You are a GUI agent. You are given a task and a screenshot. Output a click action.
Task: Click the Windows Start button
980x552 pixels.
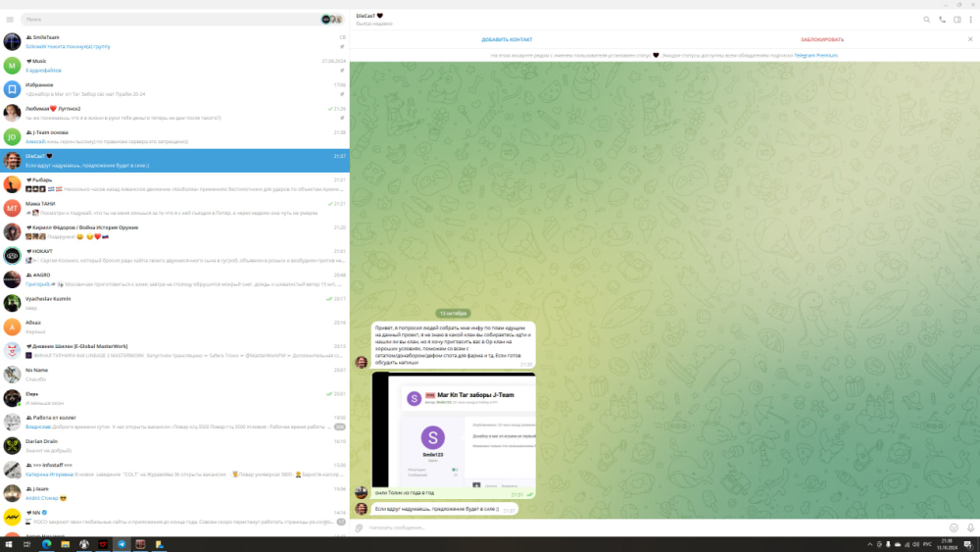[x=9, y=544]
